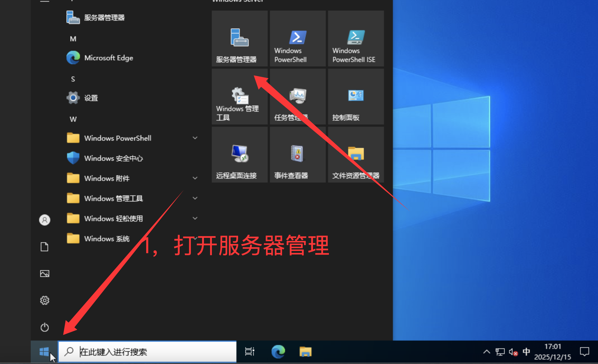Click the taskbar search box
Screen dimensions: 598x364
pos(147,352)
